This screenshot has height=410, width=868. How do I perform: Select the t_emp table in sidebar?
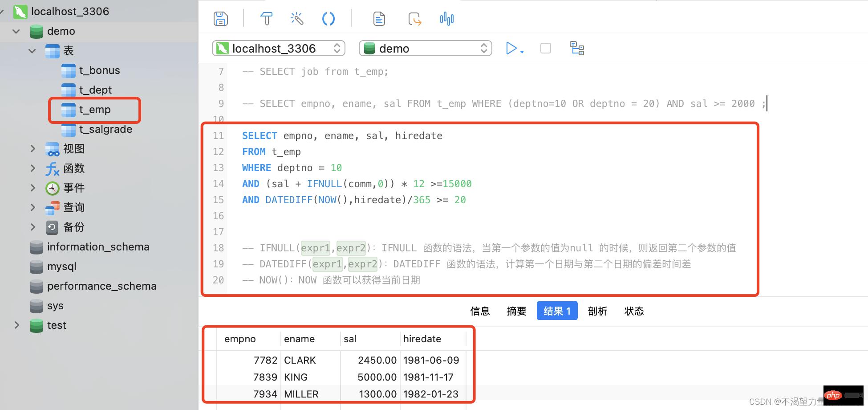[x=94, y=110]
